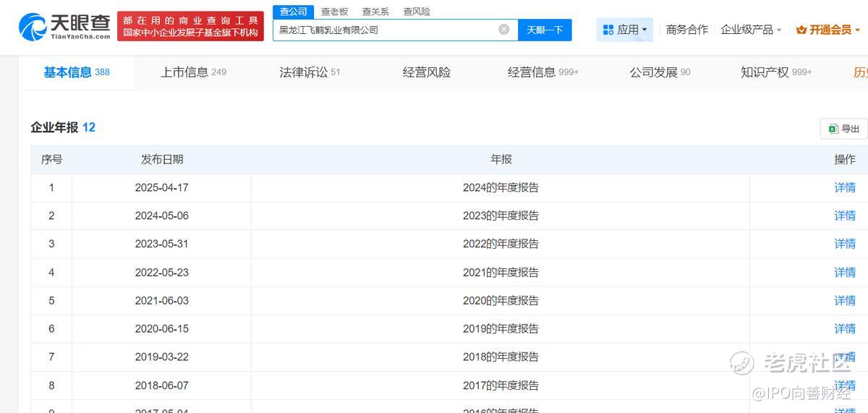Image resolution: width=868 pixels, height=413 pixels.
Task: Click the crown icon beside 开通会员
Action: [801, 30]
